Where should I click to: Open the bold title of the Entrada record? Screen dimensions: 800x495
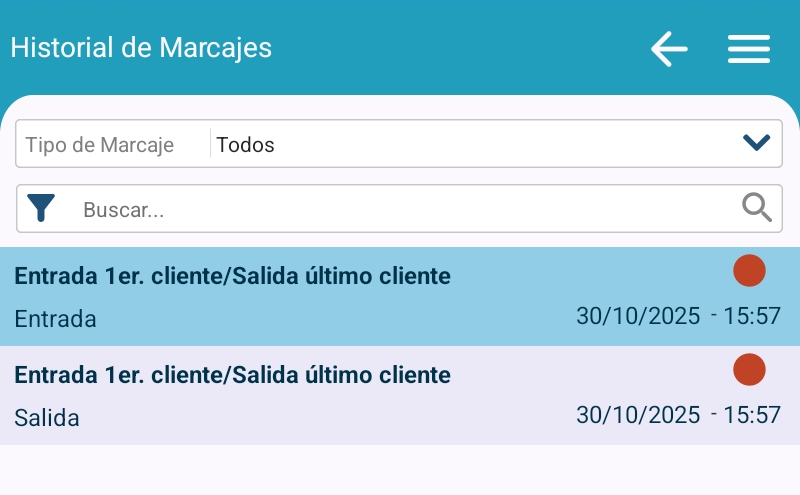[232, 276]
